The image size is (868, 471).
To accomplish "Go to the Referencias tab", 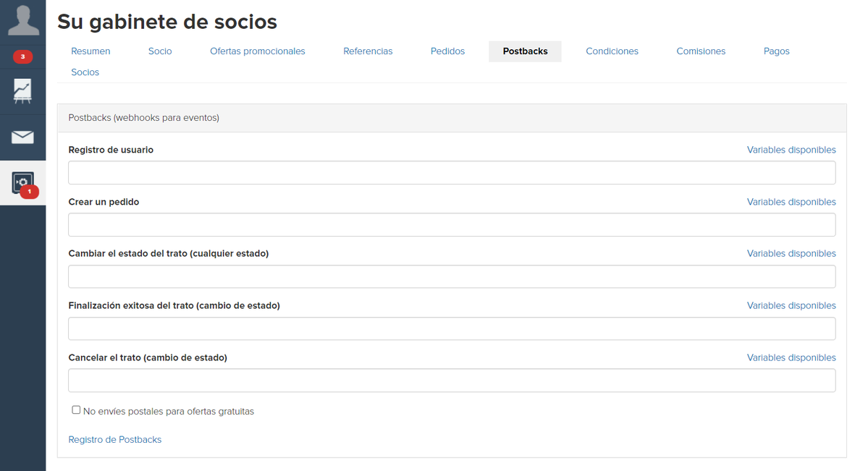I will tap(368, 51).
